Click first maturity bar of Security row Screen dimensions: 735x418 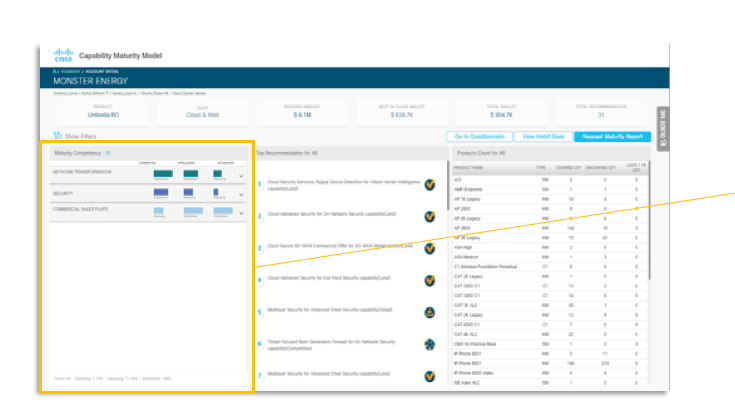click(161, 192)
